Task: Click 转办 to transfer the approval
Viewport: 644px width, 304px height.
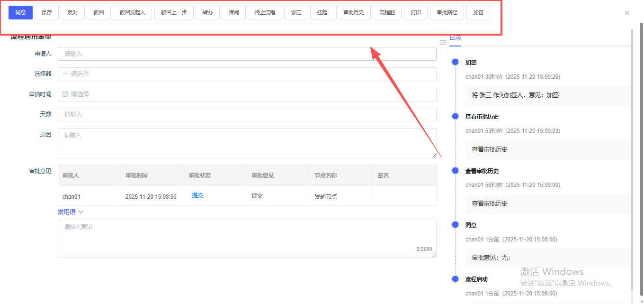Action: 207,12
